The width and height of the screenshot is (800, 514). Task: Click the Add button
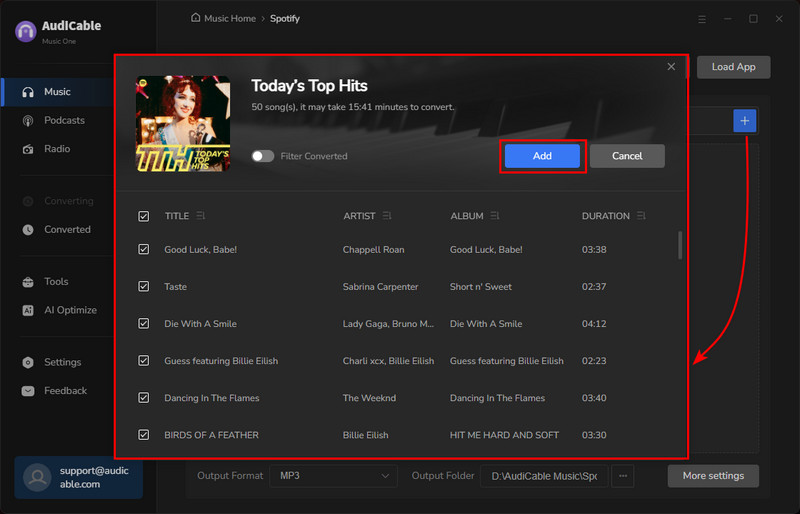pyautogui.click(x=542, y=156)
